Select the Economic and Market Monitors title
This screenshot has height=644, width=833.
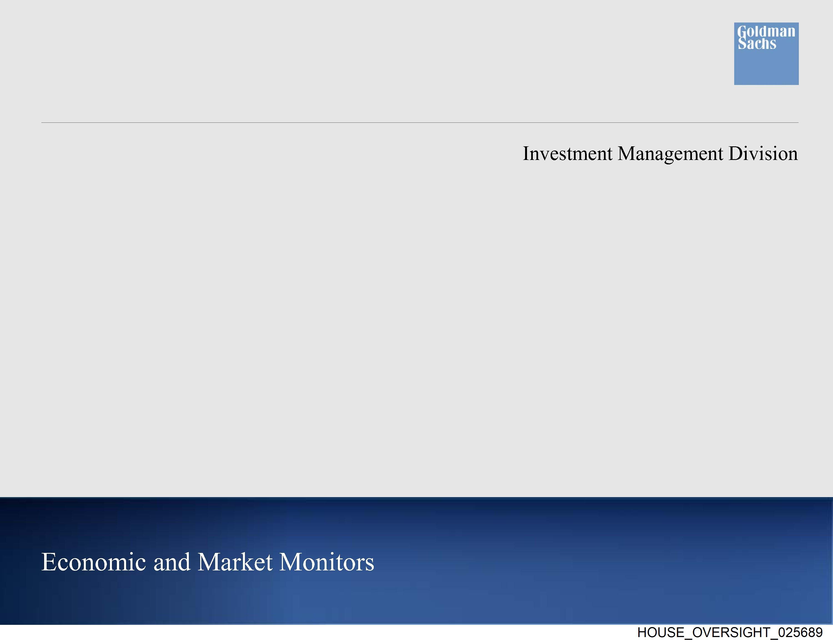click(208, 562)
